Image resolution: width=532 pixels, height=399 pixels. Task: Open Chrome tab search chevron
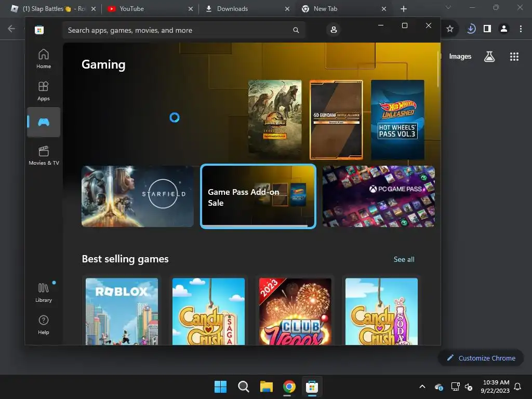click(x=448, y=7)
